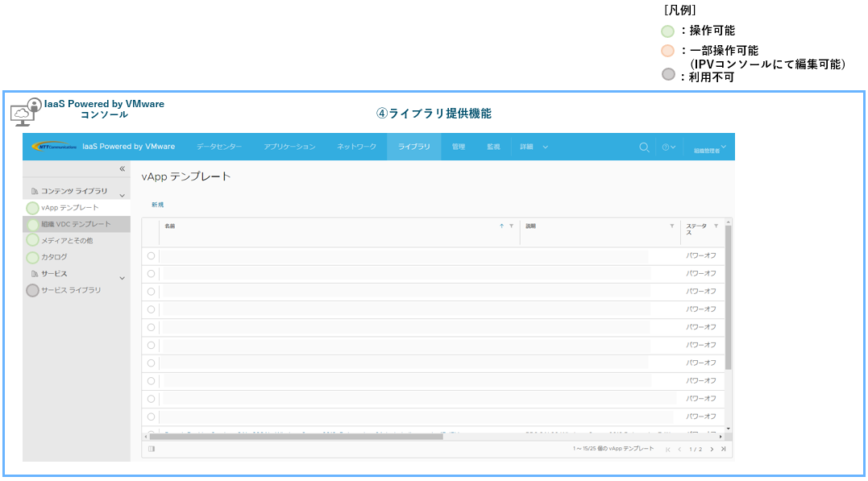Click the ステータス column header
This screenshot has width=868, height=481.
click(x=696, y=229)
